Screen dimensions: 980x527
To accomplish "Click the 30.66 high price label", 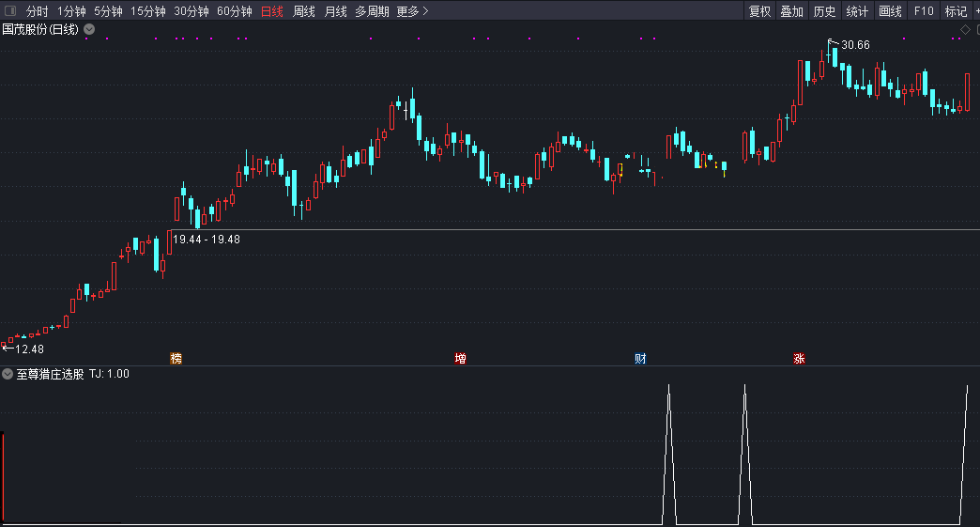I will (x=855, y=45).
